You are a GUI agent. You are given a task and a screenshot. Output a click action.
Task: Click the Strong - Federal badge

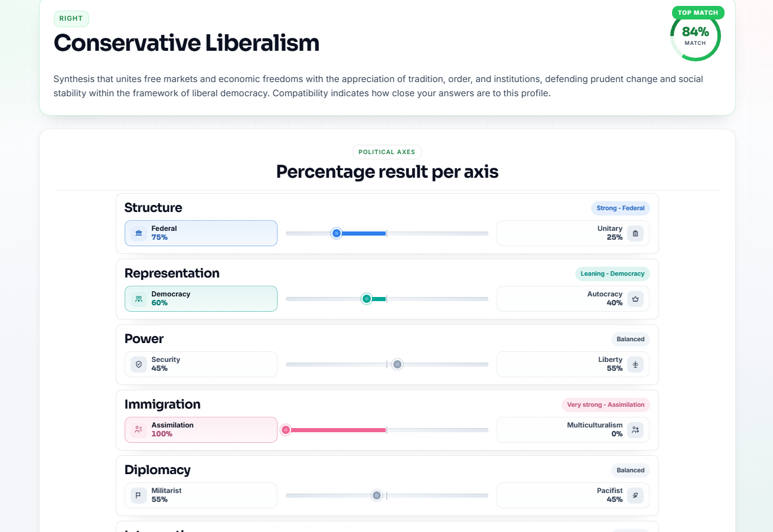point(621,208)
